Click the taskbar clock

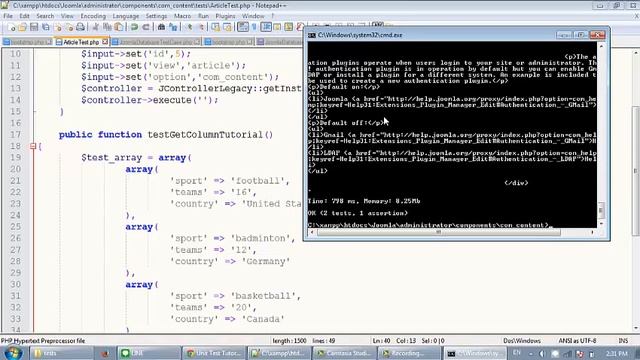(616, 353)
